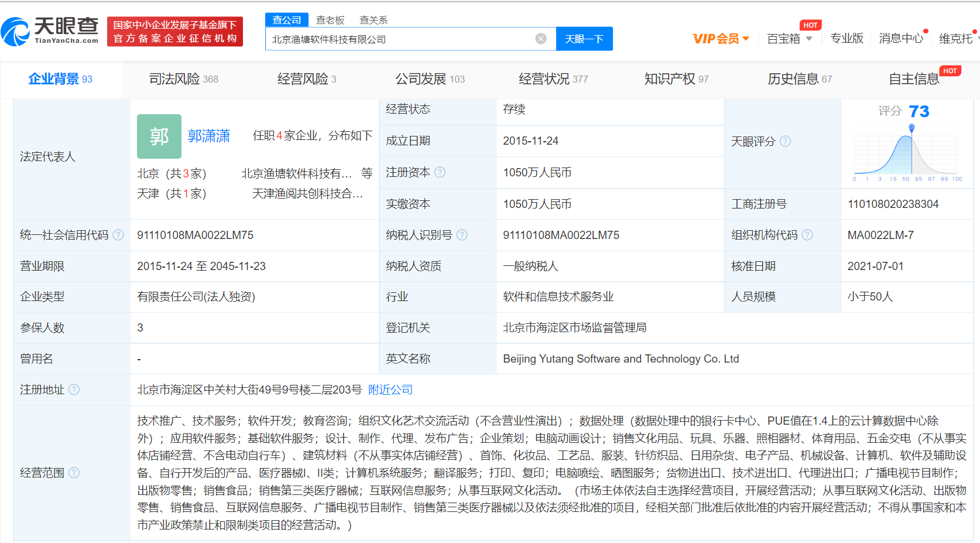Open help icon next to 注册地址
Screen dimensions: 980x543
coord(74,390)
